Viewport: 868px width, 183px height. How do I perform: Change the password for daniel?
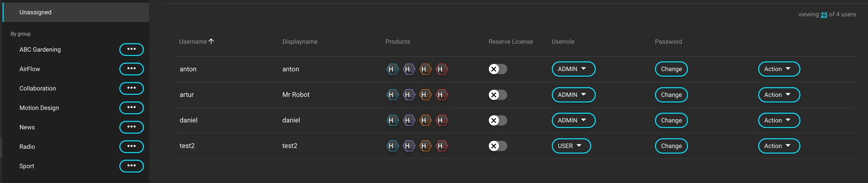(x=671, y=120)
